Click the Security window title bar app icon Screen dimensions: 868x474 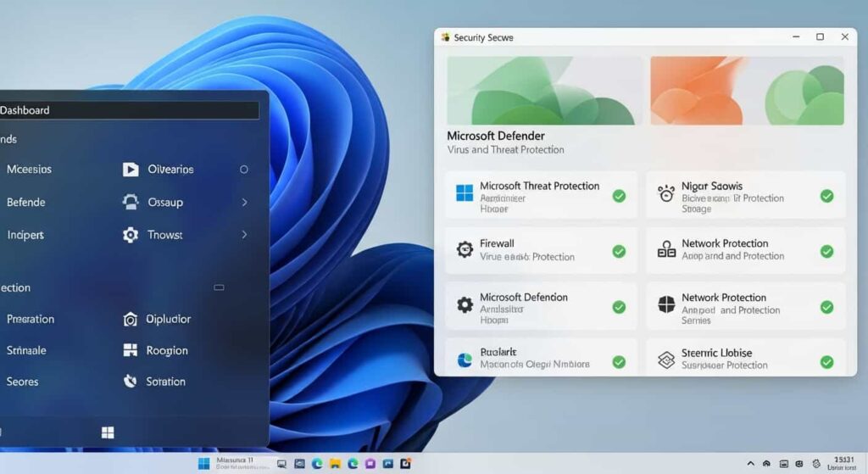[445, 37]
